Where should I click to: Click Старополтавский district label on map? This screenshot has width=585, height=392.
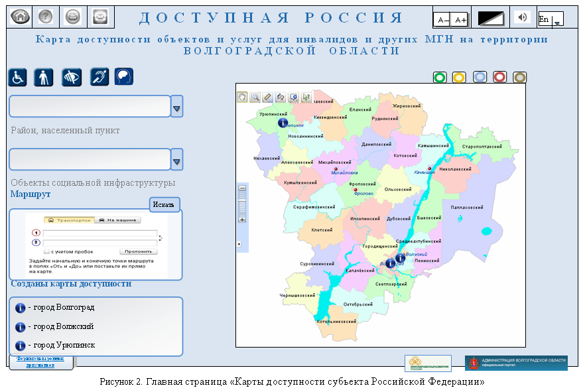(482, 147)
